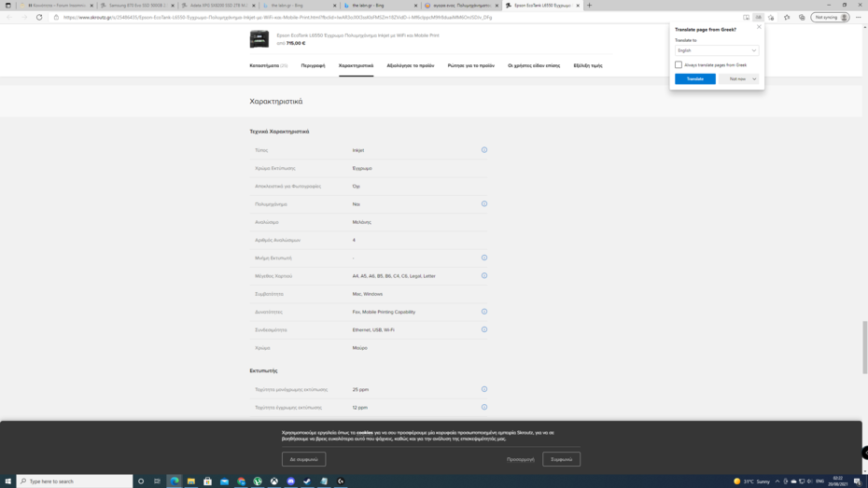Switch to the Samsung 870 Evo tab
868x488 pixels.
pos(136,6)
